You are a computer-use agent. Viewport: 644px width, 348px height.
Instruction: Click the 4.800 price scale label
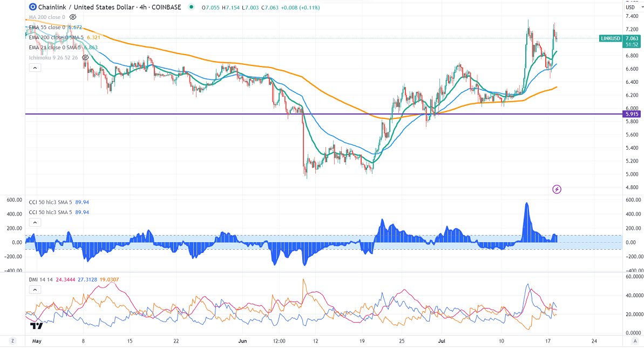click(x=632, y=187)
